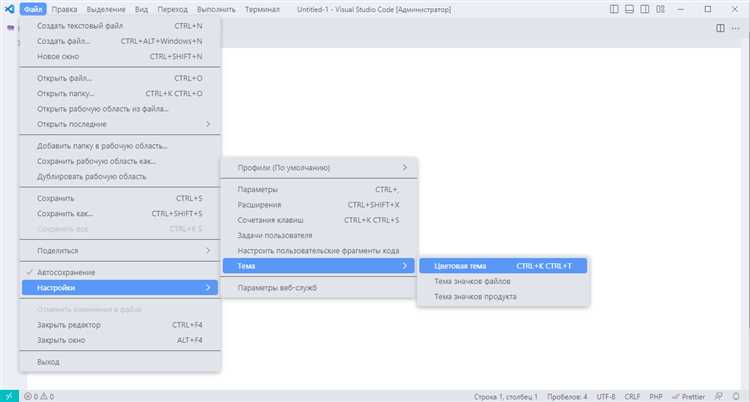Choose Сохранить как...

[x=120, y=213]
